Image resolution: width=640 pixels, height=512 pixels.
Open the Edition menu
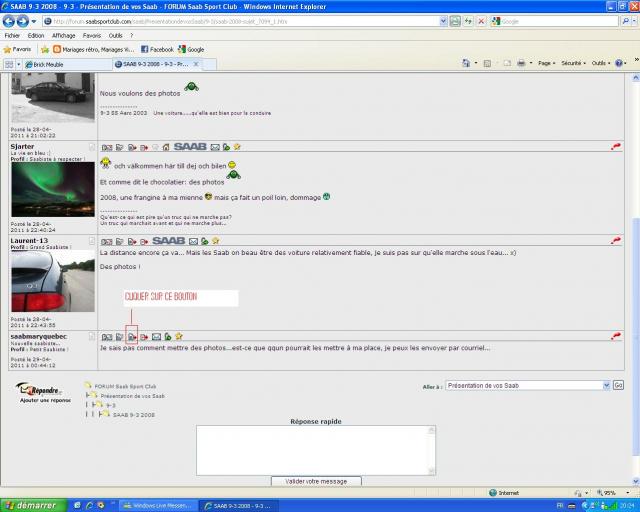point(36,36)
